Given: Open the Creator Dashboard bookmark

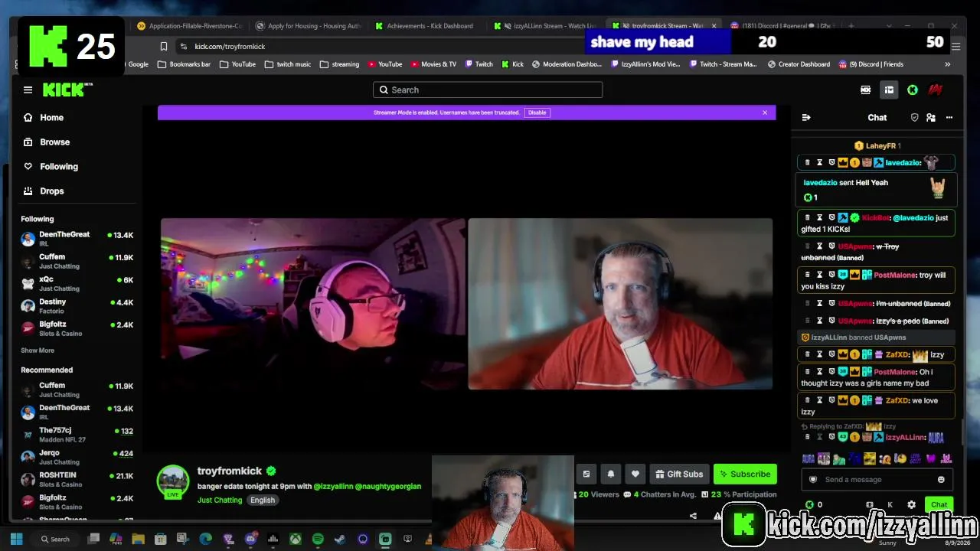Looking at the screenshot, I should [799, 64].
